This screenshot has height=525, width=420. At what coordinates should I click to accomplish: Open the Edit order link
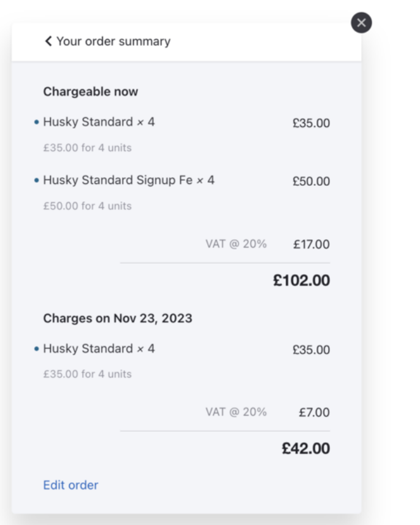tap(71, 485)
